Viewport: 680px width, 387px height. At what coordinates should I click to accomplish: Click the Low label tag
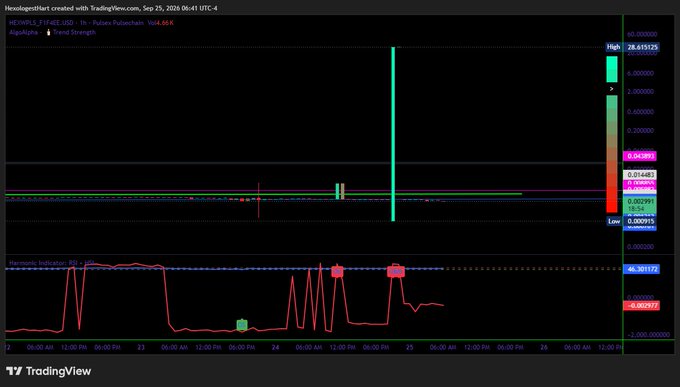click(x=614, y=221)
